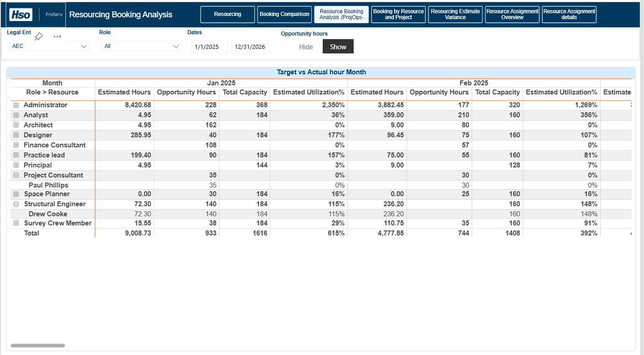Click the HSO logo in header
The height and width of the screenshot is (355, 644).
point(21,15)
